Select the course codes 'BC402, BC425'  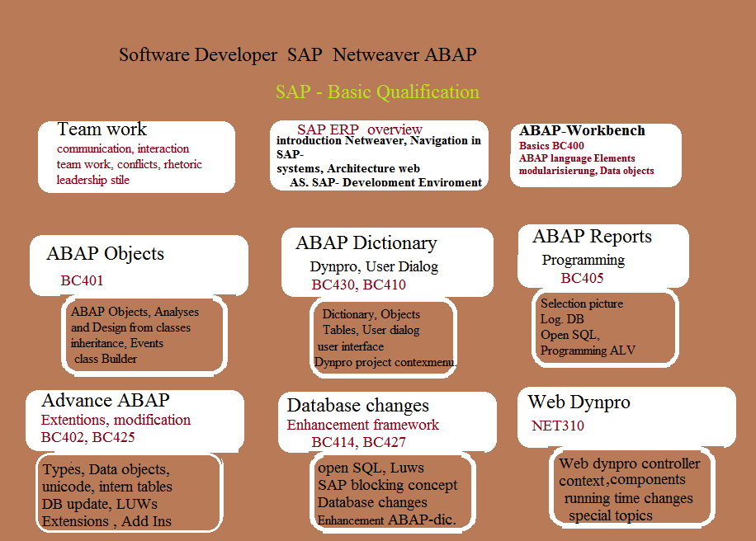pyautogui.click(x=87, y=437)
